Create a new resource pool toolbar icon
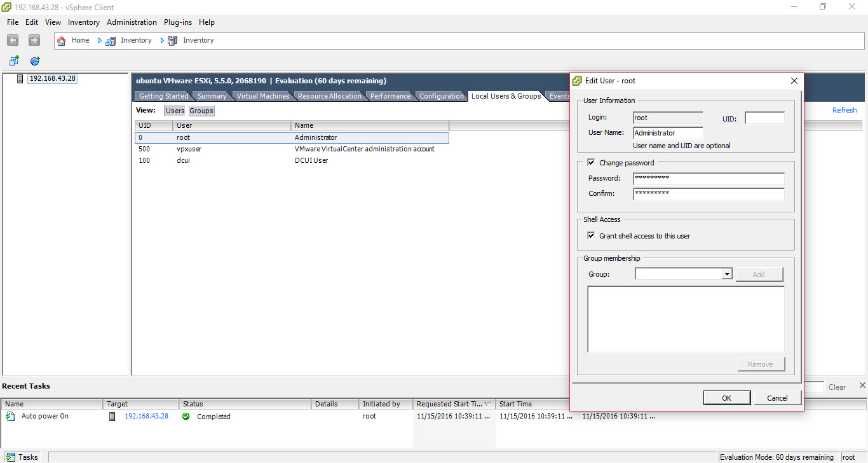This screenshot has width=868, height=463. click(x=35, y=61)
